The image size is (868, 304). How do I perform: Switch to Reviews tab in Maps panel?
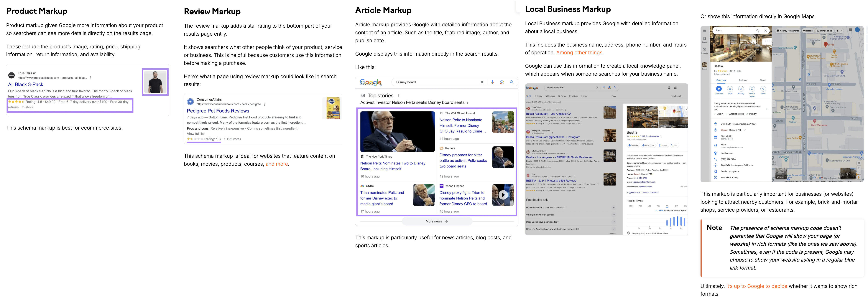coord(743,80)
